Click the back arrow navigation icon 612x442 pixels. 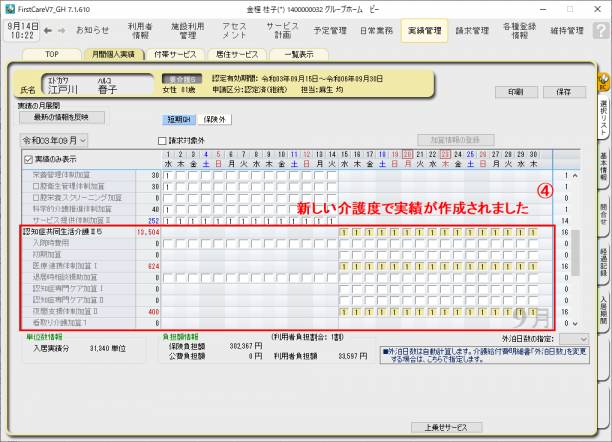[x=48, y=30]
